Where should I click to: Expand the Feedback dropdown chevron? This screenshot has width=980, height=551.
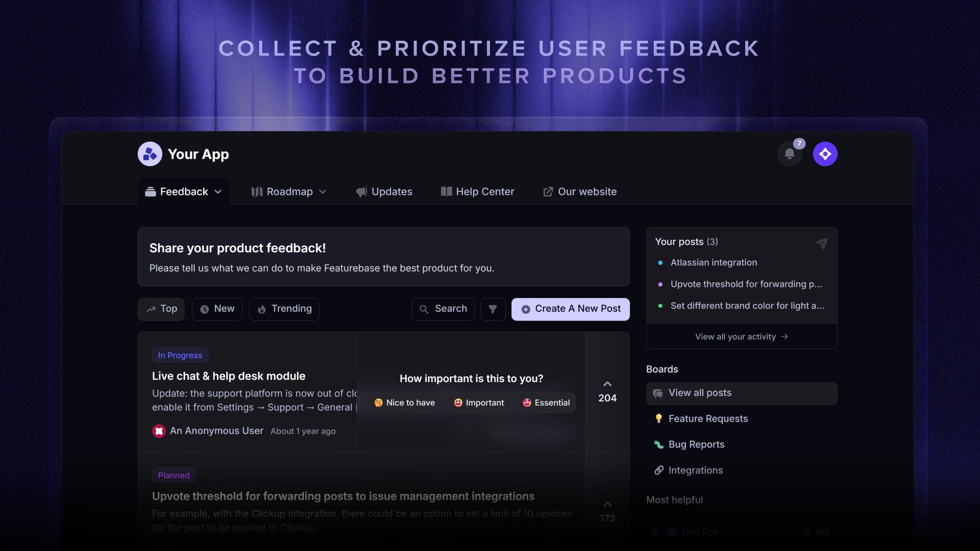click(x=218, y=192)
